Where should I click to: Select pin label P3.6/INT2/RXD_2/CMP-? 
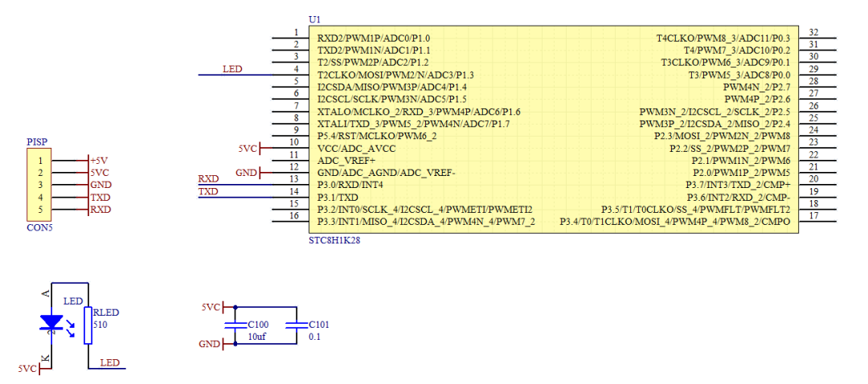(x=739, y=197)
